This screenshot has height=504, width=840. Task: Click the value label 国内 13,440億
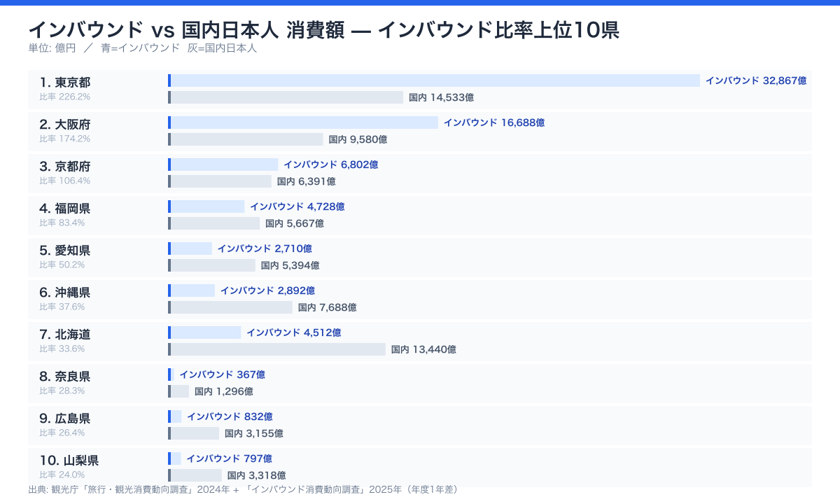click(x=424, y=349)
